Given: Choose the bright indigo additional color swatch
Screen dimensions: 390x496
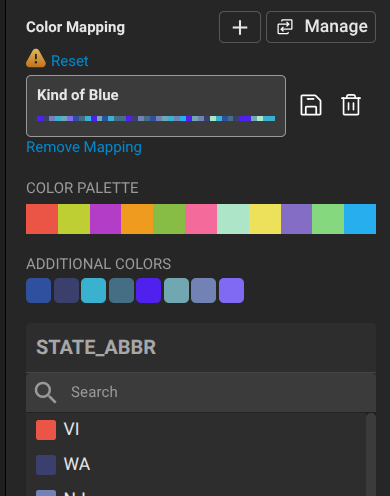Looking at the screenshot, I should coord(148,291).
